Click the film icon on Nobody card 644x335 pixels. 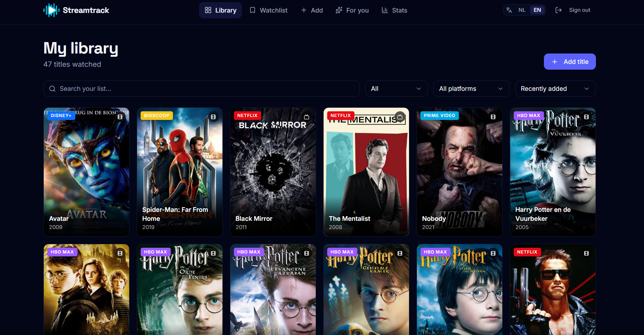493,117
